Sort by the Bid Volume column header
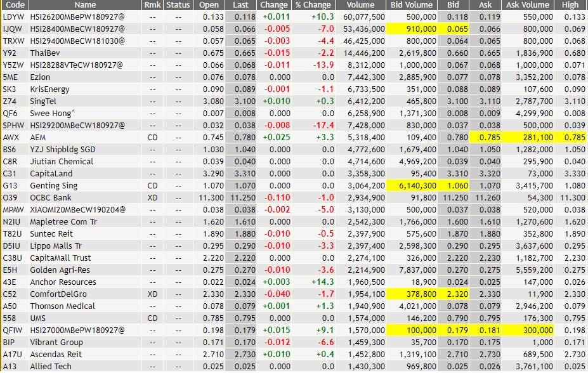Image resolution: width=588 pixels, height=373 pixels. point(412,5)
